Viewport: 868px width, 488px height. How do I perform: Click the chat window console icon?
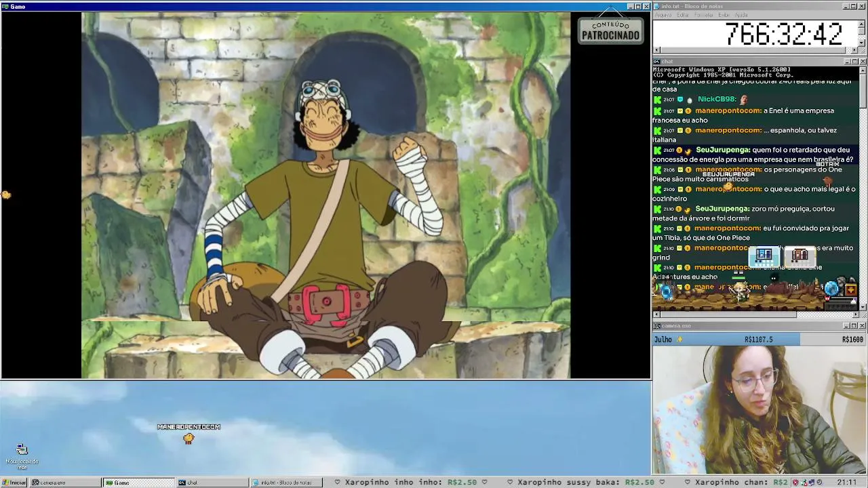(656, 62)
